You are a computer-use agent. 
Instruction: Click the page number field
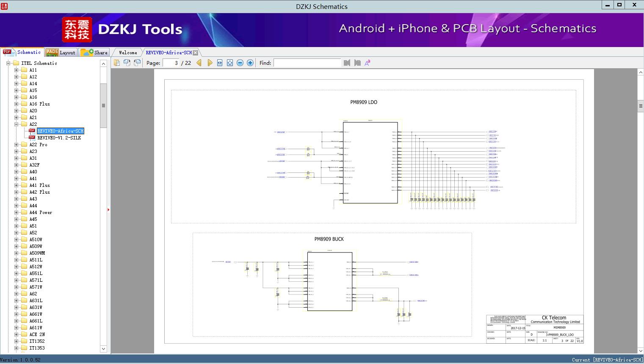pyautogui.click(x=171, y=63)
